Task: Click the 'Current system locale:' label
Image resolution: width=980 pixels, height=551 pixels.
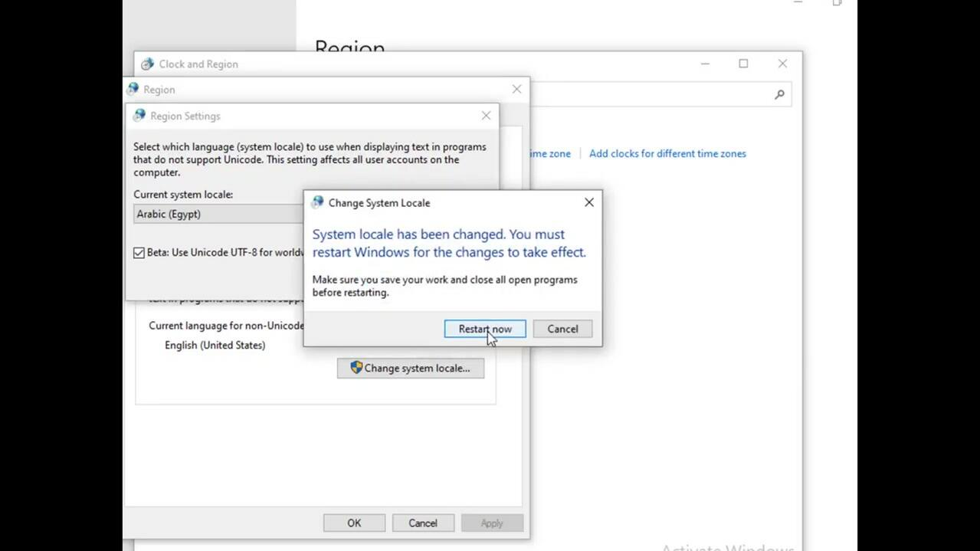Action: [183, 195]
